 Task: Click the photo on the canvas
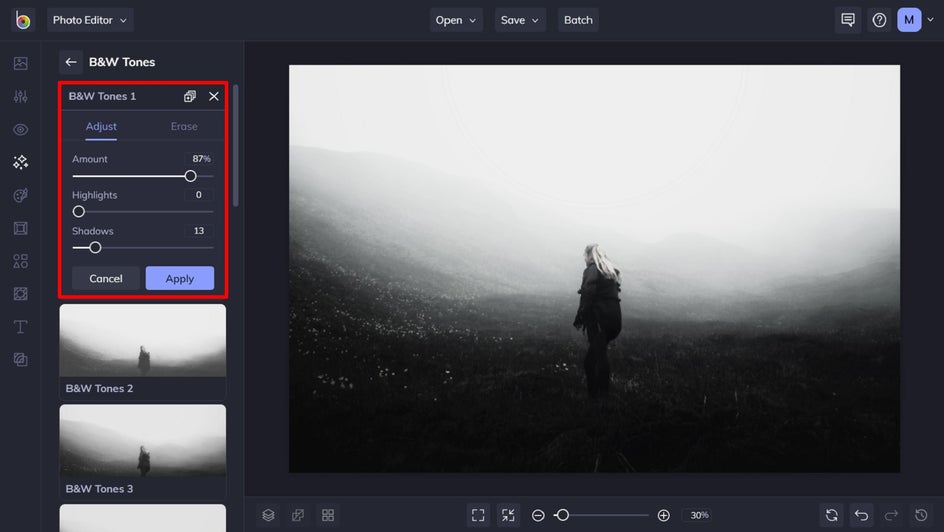click(594, 268)
